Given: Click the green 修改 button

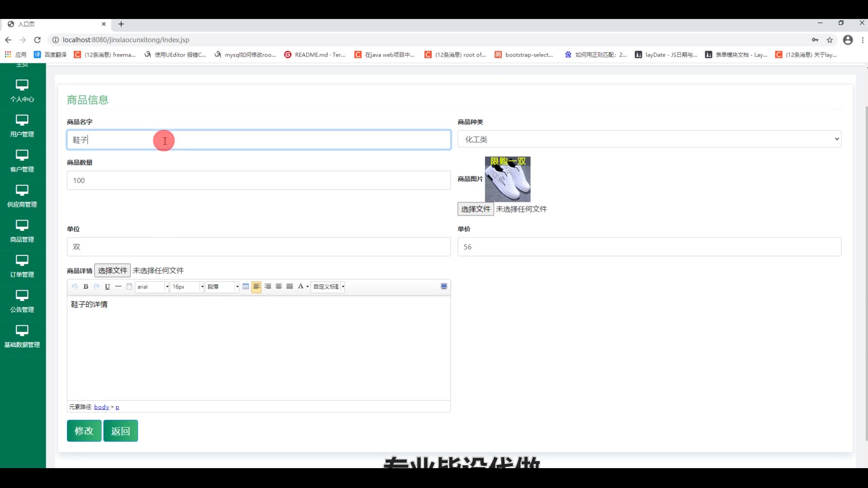Looking at the screenshot, I should (x=84, y=431).
